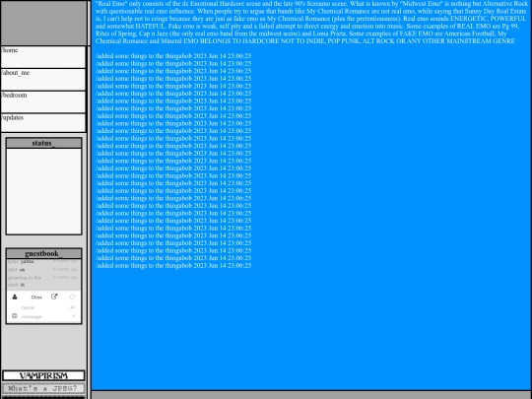This screenshot has height=399, width=532.
Task: Click the VAMPIRISM badge button
Action: tap(43, 375)
